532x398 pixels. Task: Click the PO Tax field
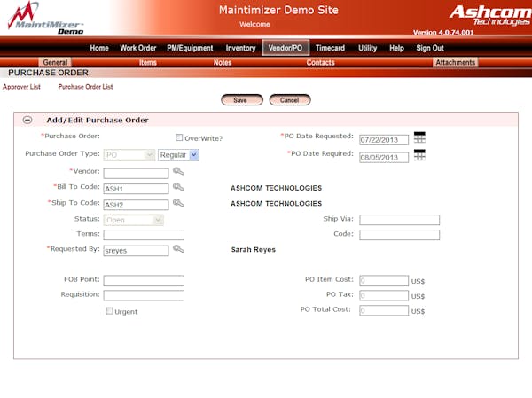pyautogui.click(x=384, y=295)
